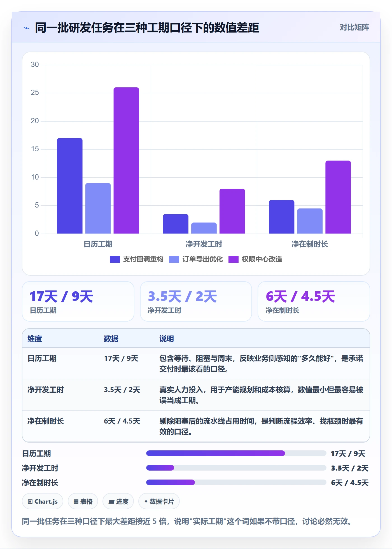The height and width of the screenshot is (549, 392).
Task: Toggle the 支付回调重构 legend swatch
Action: (x=115, y=259)
